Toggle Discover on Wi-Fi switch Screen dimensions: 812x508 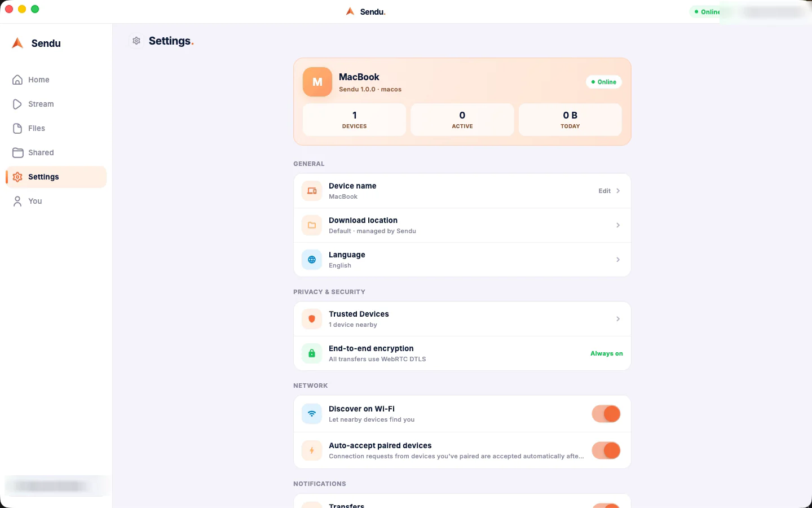(606, 414)
